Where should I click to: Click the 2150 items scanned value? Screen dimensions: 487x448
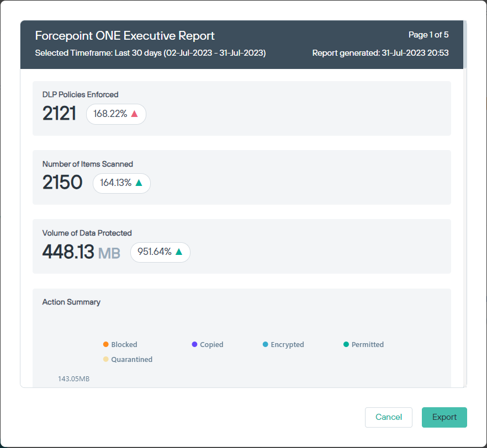62,182
